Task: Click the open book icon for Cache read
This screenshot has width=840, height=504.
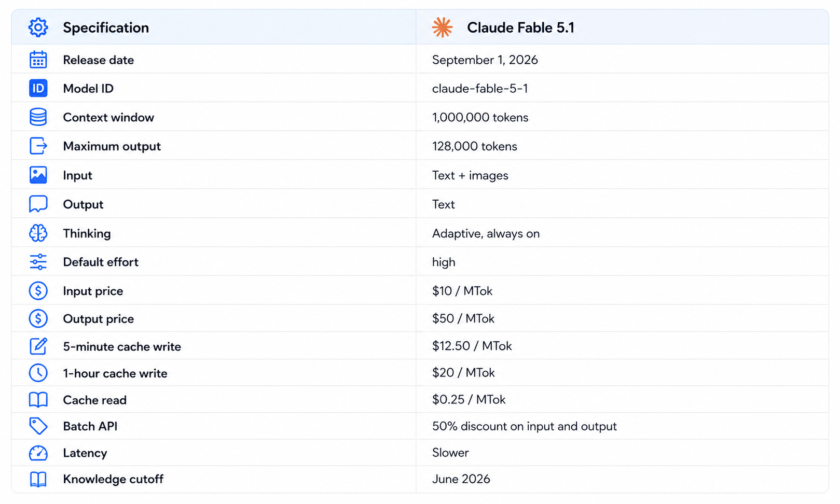Action: point(38,400)
